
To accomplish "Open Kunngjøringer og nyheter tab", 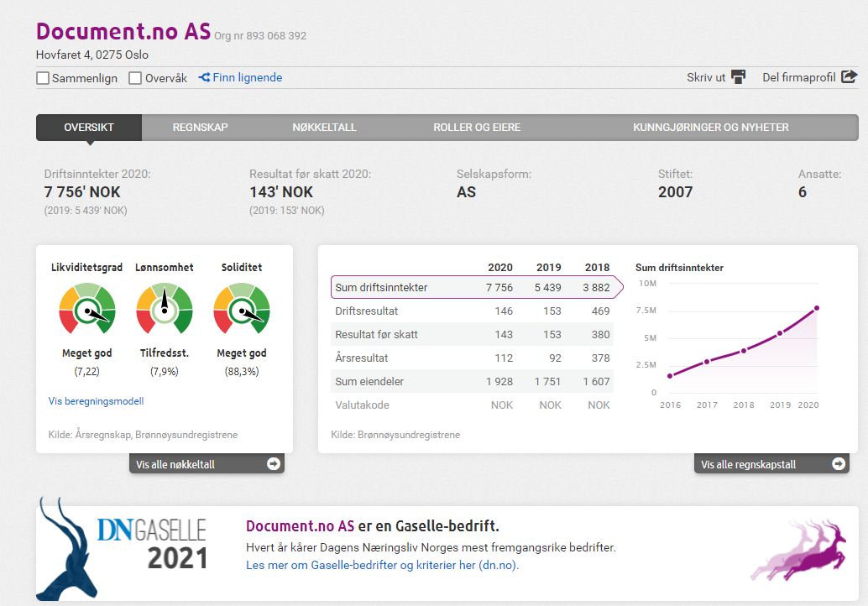I will (x=710, y=128).
